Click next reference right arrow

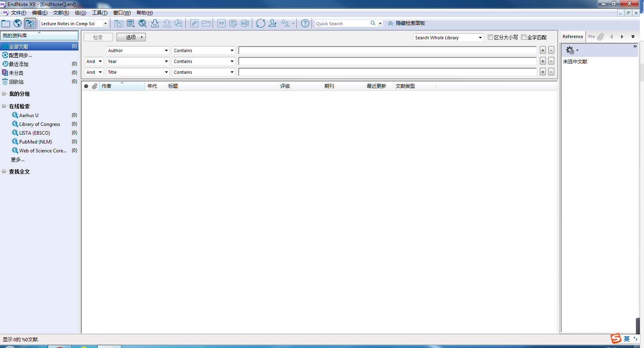622,36
